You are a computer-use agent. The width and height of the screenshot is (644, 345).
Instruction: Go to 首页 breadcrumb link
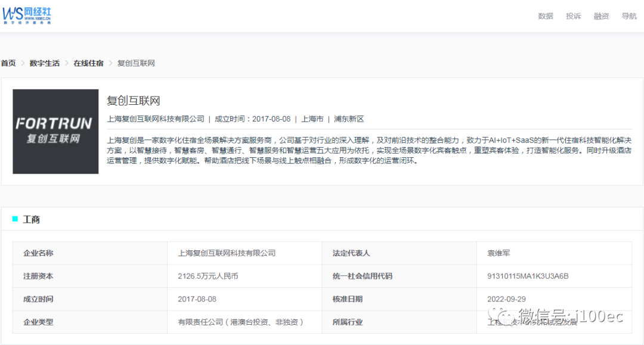8,63
